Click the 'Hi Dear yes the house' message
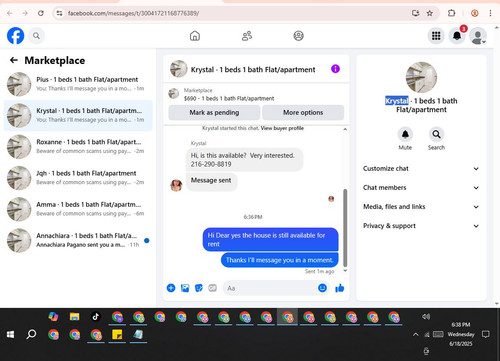Screen dimensions: 500x361 click(270, 239)
